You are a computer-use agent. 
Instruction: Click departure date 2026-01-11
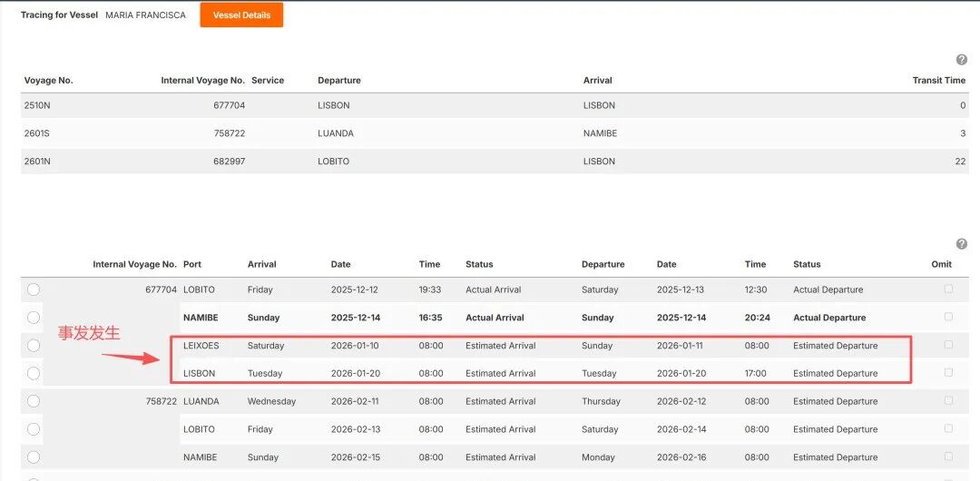click(x=681, y=345)
